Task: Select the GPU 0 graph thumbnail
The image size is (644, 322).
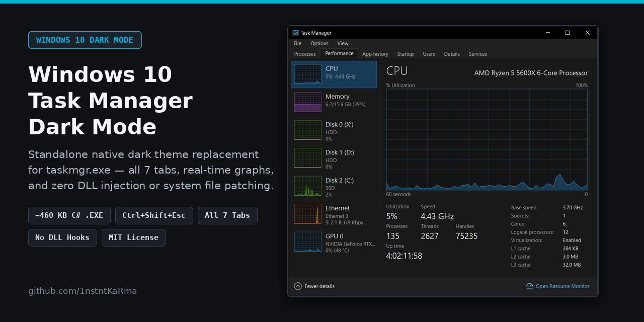Action: tap(307, 242)
